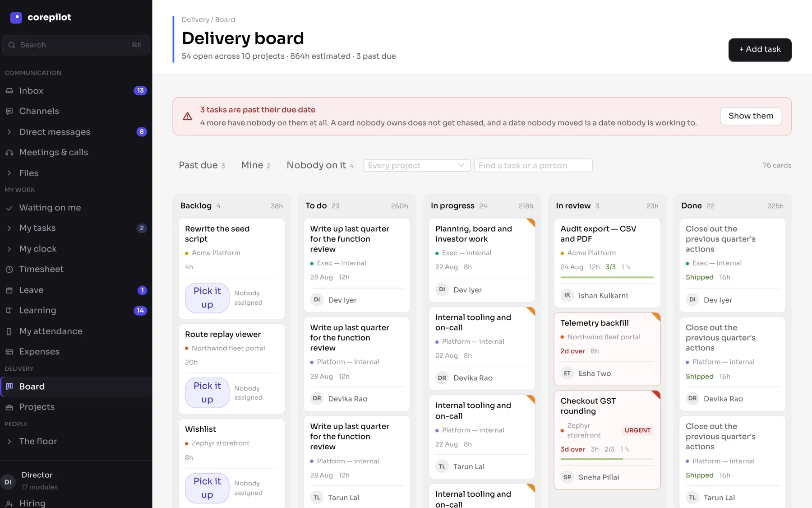Focus the Find a task or a person field
The image size is (812, 508).
point(533,165)
